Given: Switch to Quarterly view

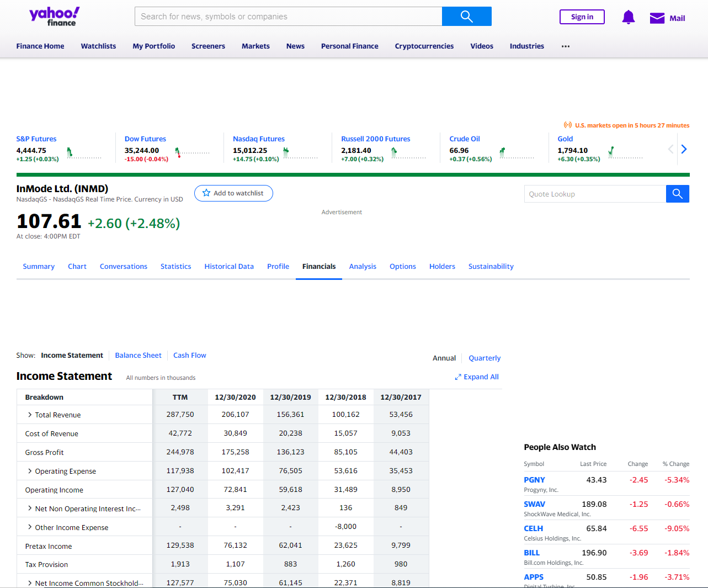Looking at the screenshot, I should [x=485, y=358].
